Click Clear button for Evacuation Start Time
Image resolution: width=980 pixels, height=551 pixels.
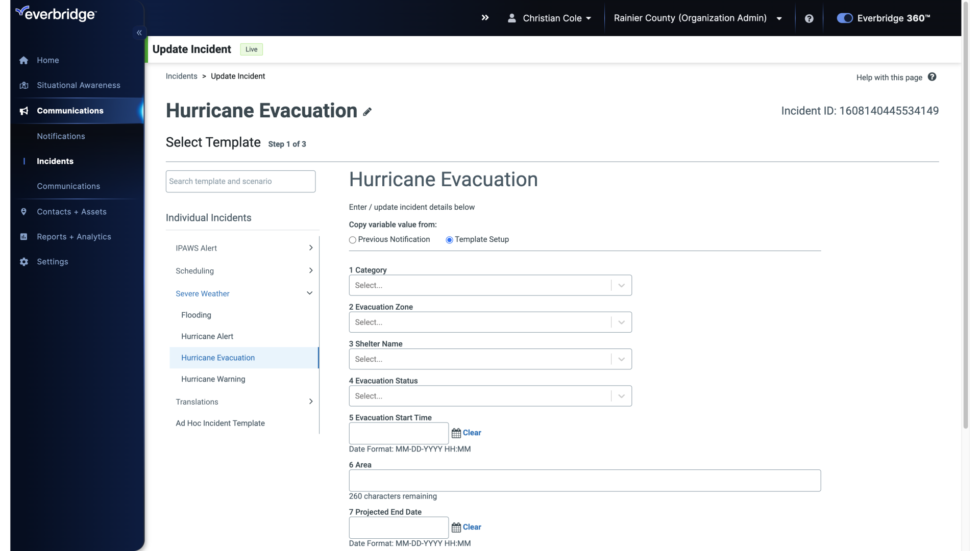(x=472, y=433)
